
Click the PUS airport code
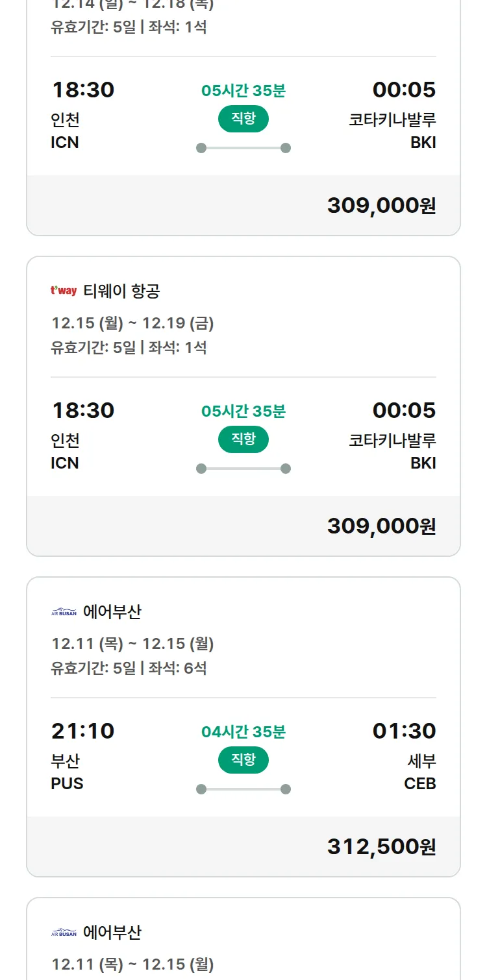[68, 783]
